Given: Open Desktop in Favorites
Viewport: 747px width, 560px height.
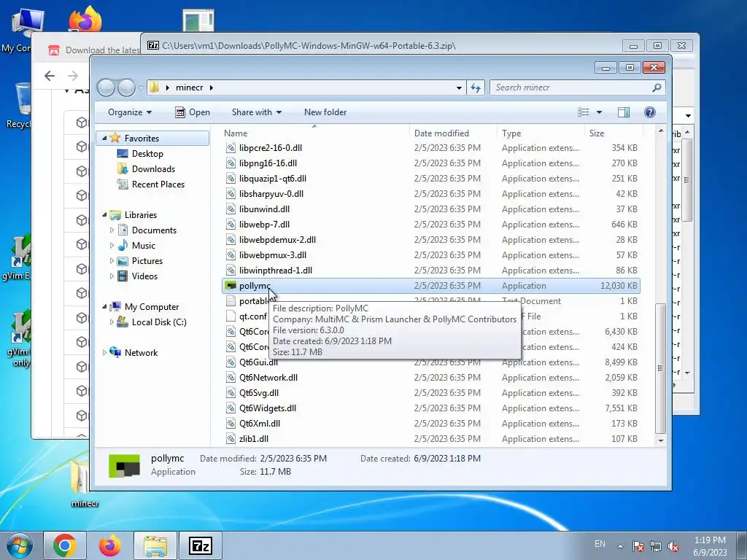Looking at the screenshot, I should (x=147, y=154).
